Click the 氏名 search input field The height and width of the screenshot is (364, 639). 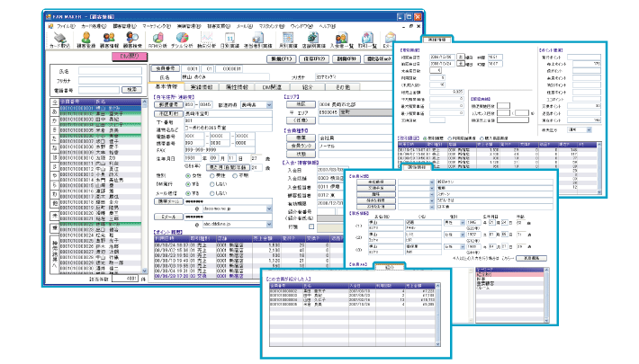click(x=107, y=71)
